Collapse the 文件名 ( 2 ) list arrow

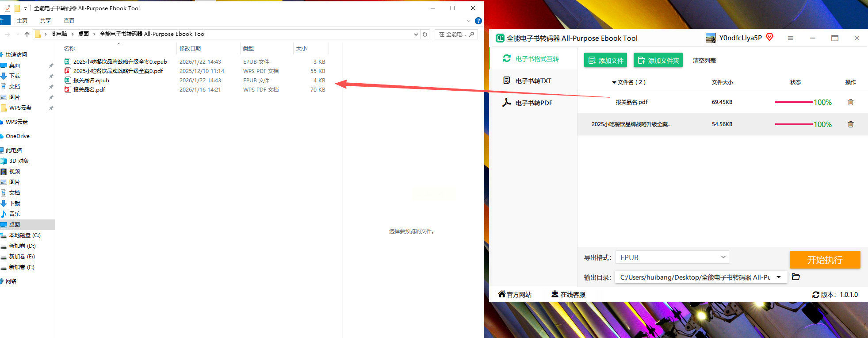coord(614,82)
